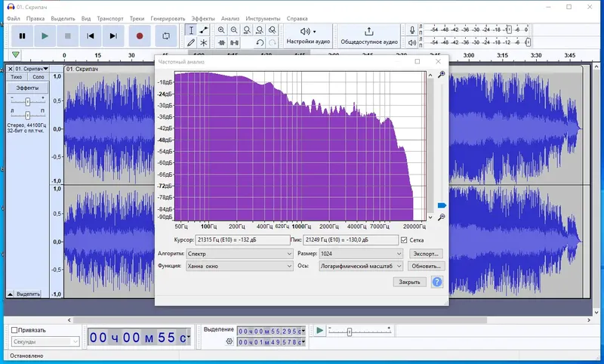Viewport: 604px width, 364px height.
Task: Select the Envelope tool
Action: 204,30
